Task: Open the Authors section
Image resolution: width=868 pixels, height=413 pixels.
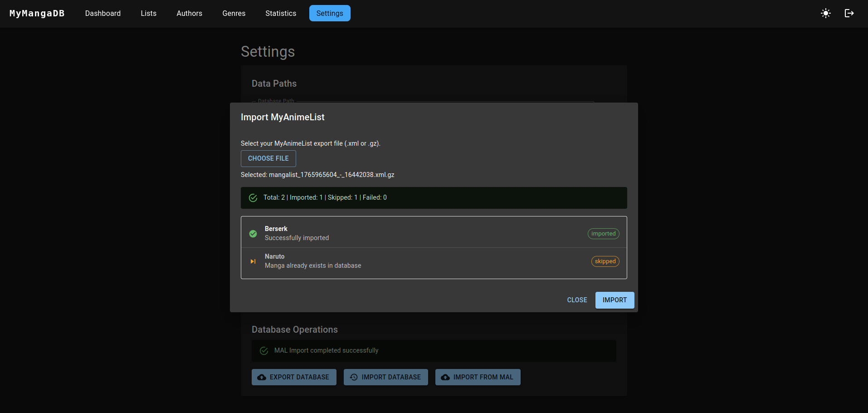Action: [x=190, y=13]
